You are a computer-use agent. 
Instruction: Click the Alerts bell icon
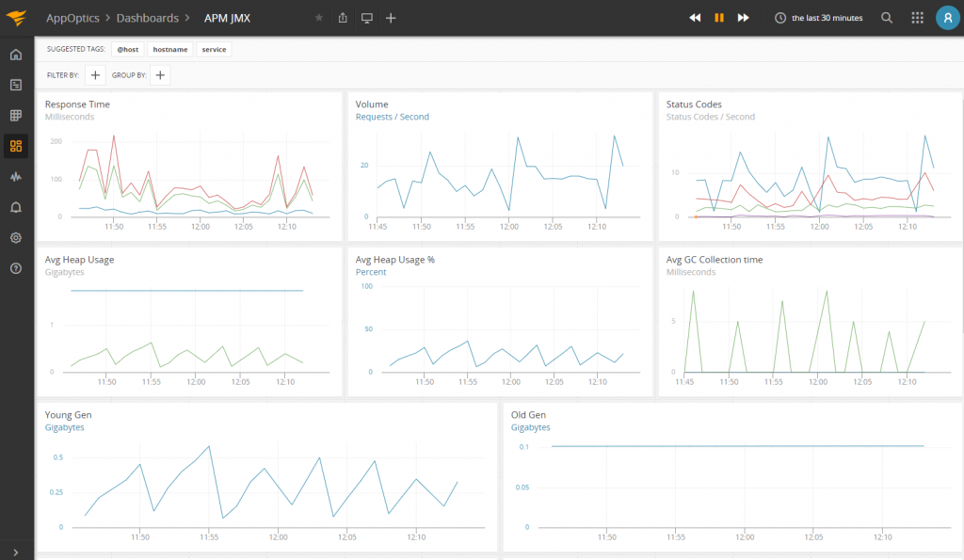[16, 207]
